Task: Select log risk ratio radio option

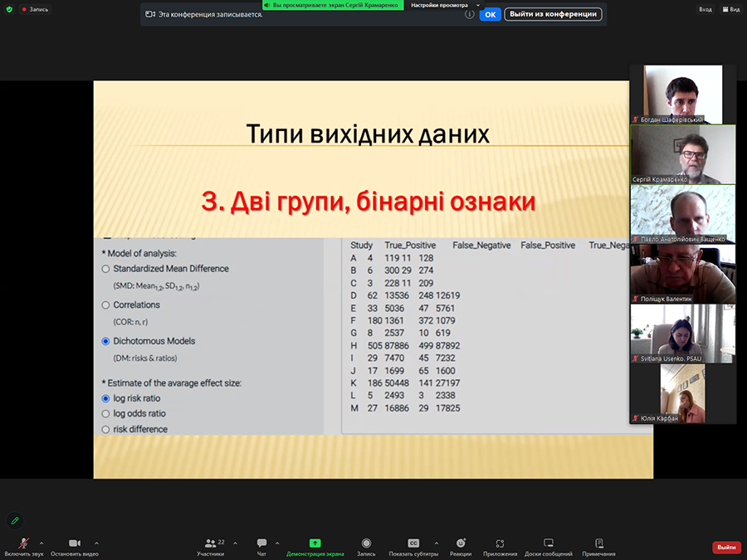Action: (105, 398)
